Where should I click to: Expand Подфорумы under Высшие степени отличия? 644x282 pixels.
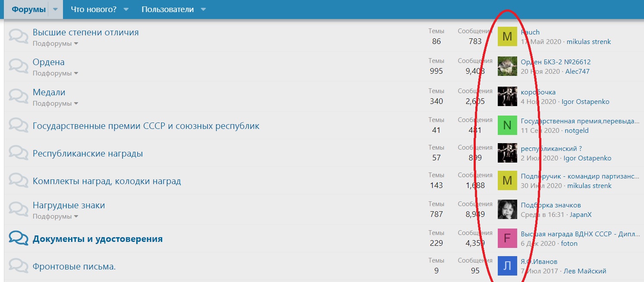coord(55,44)
